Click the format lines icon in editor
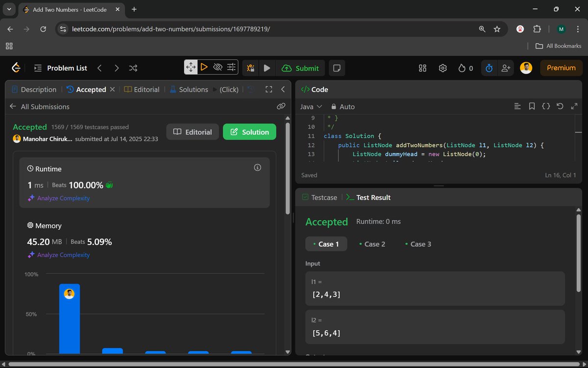This screenshot has width=588, height=368. click(517, 106)
